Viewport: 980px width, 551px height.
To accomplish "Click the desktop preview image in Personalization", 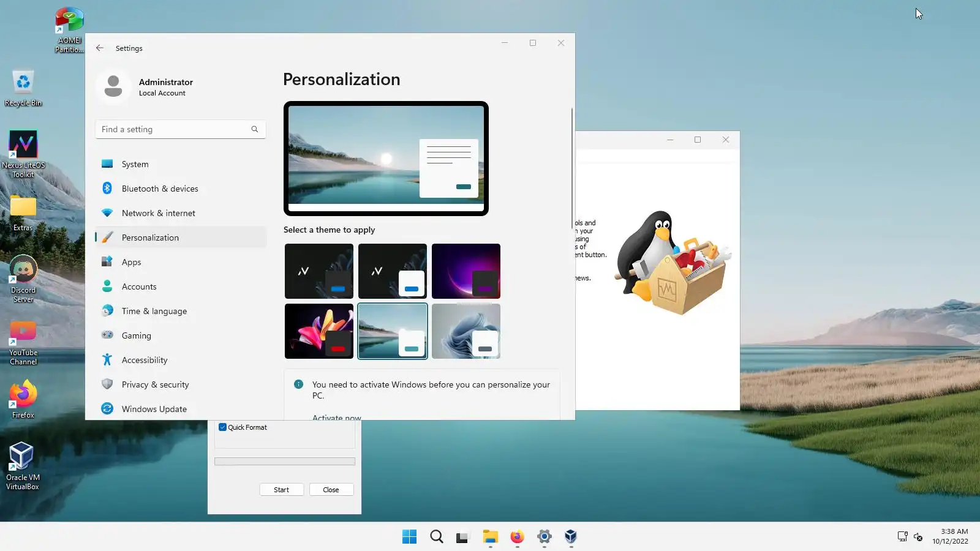I will [386, 159].
